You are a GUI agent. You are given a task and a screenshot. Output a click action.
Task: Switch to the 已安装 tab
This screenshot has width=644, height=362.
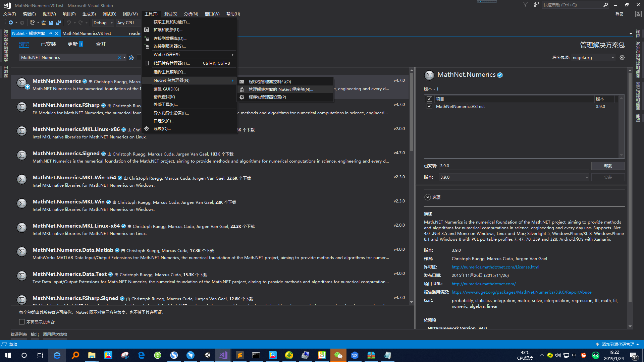48,44
